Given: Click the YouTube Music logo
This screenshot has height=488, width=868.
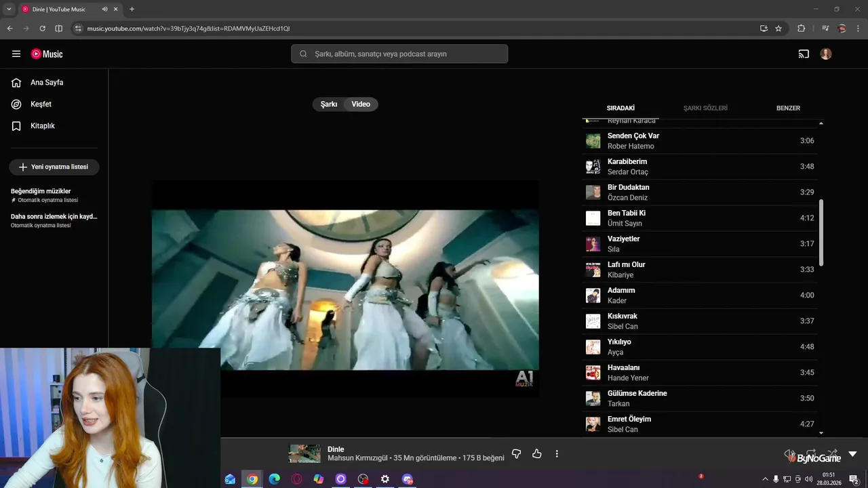Looking at the screenshot, I should tap(47, 54).
